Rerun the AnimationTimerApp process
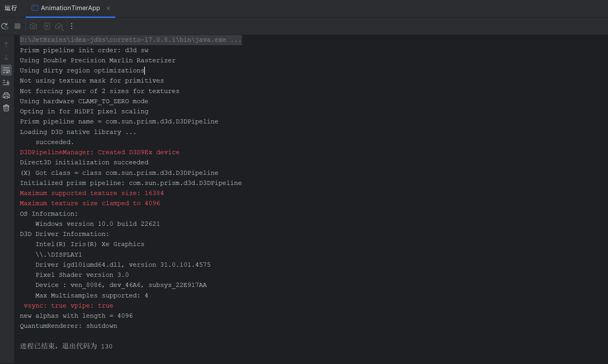 pos(5,26)
